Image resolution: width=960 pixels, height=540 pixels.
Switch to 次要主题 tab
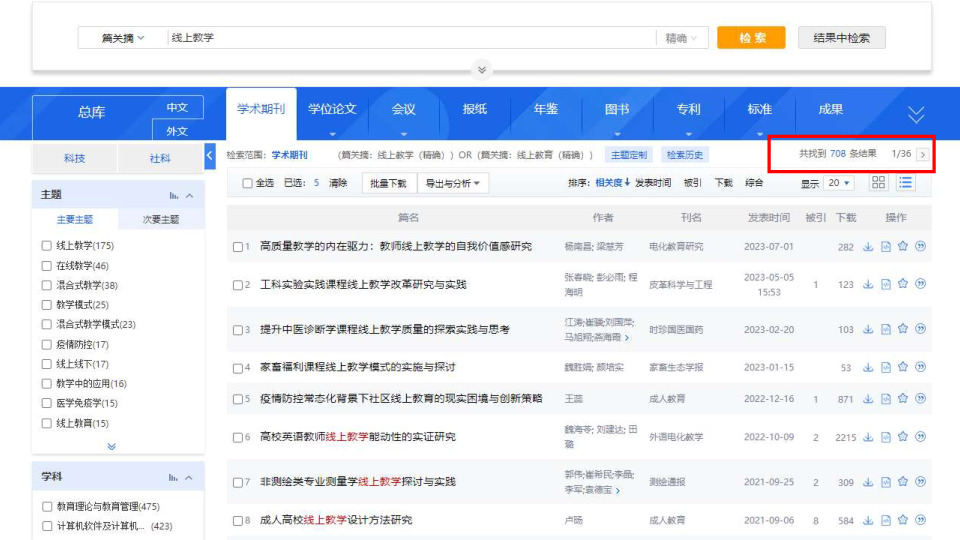pos(161,219)
